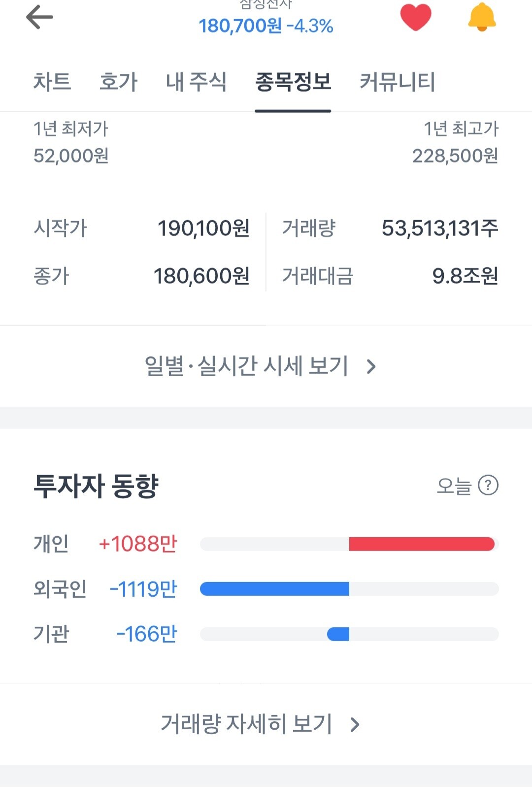The height and width of the screenshot is (812, 532).
Task: Tap the small blue 기관 bar
Action: (338, 634)
